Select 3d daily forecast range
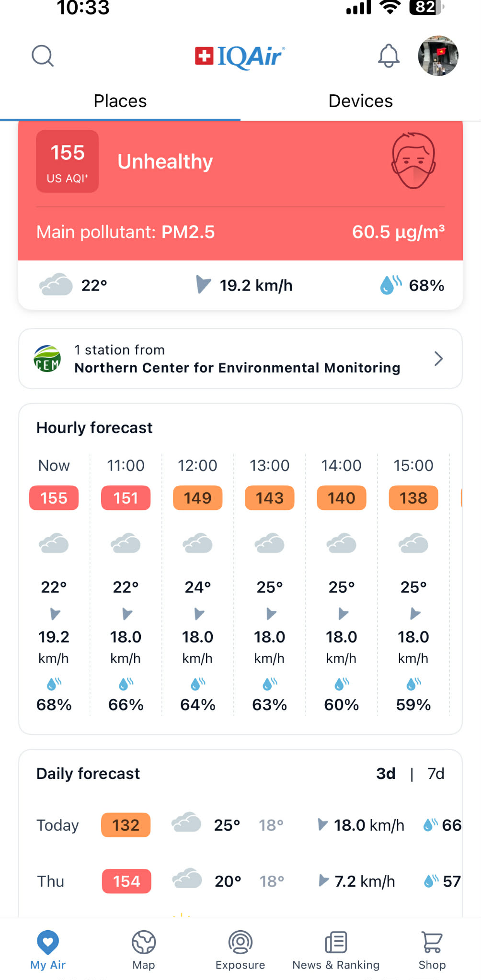481x980 pixels. point(386,774)
